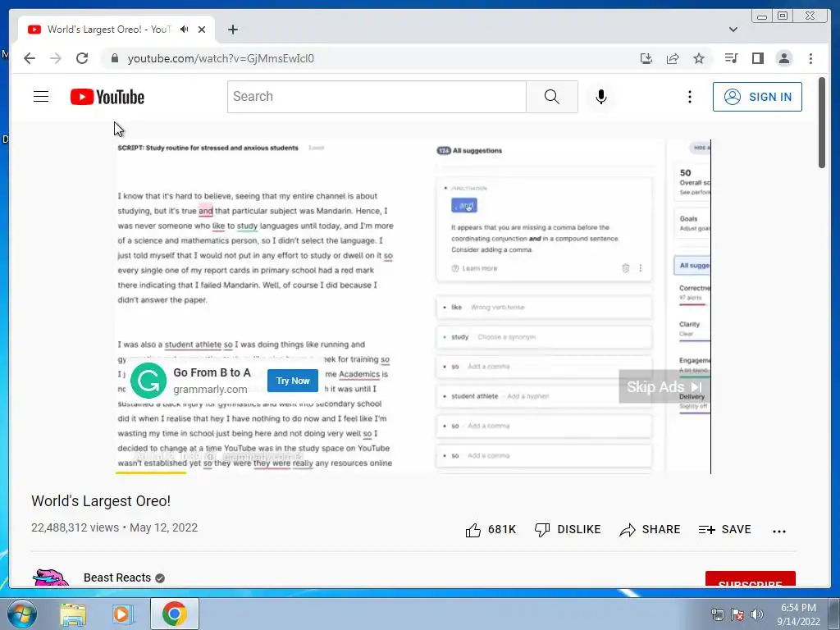Open Beast Reacts channel name

click(117, 577)
